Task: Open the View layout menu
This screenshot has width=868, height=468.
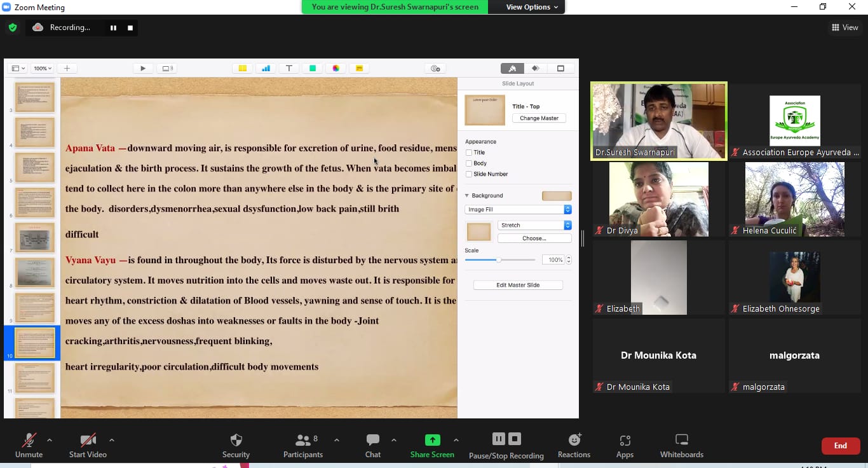Action: pyautogui.click(x=844, y=27)
